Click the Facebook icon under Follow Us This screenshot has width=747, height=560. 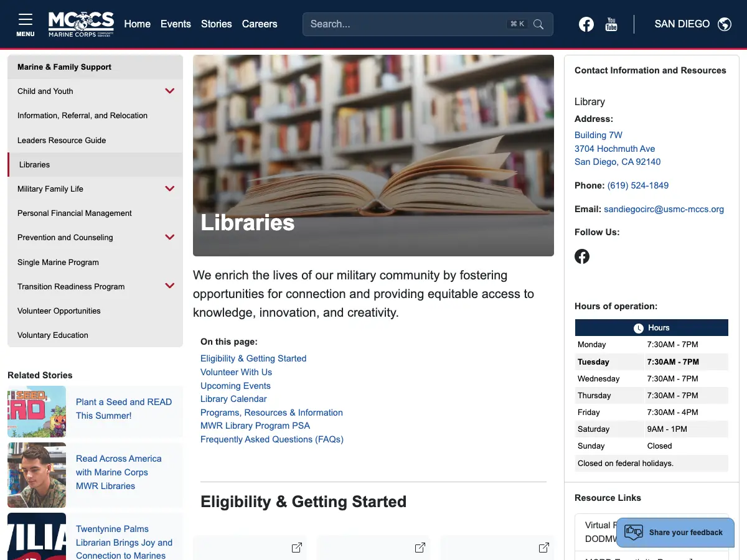pyautogui.click(x=582, y=256)
